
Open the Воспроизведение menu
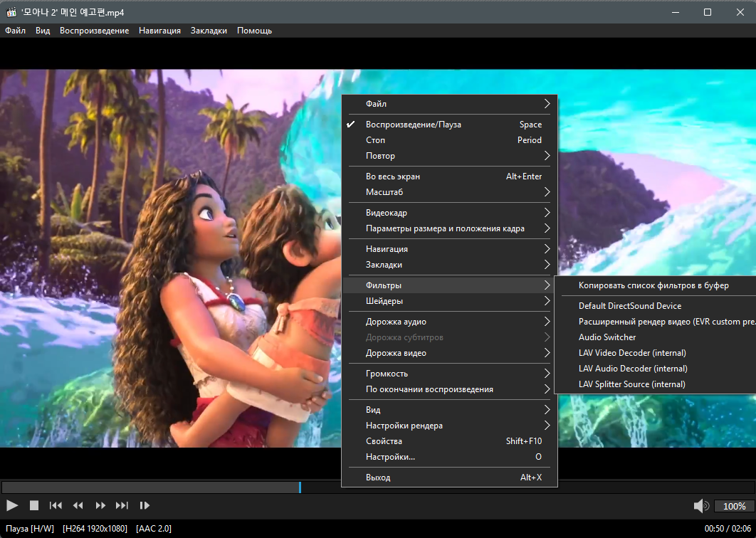coord(95,31)
